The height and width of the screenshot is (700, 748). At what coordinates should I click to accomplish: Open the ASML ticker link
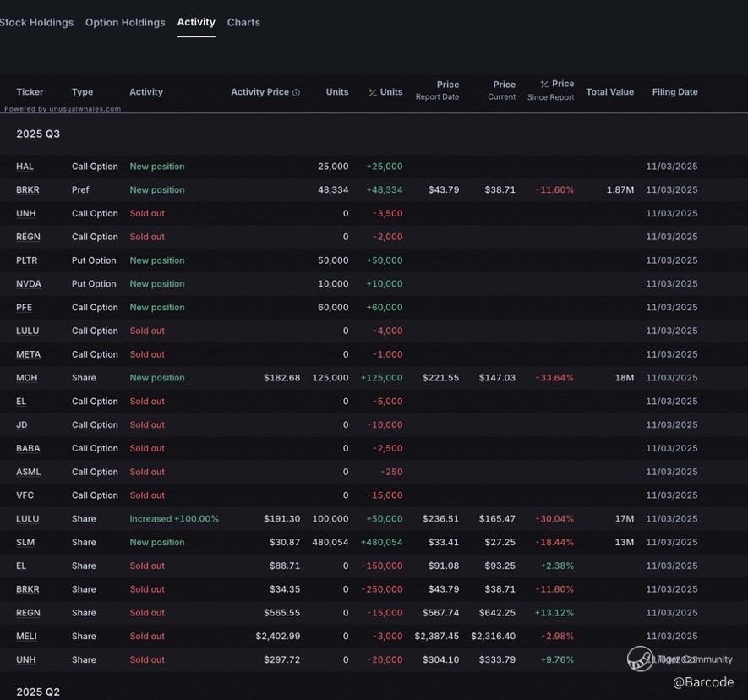pyautogui.click(x=28, y=472)
